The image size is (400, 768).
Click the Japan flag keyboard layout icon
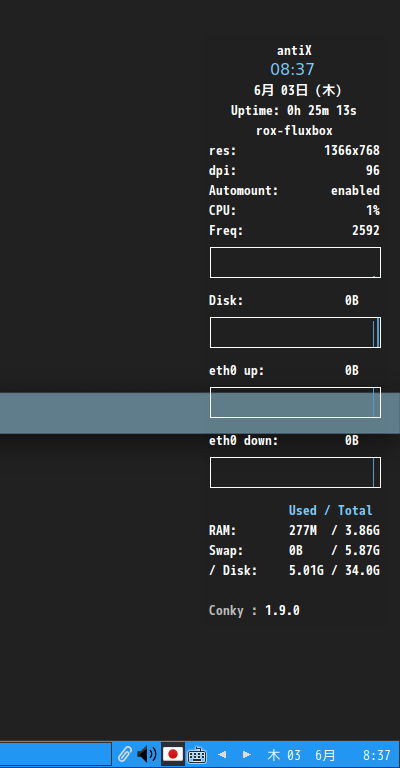click(x=173, y=754)
